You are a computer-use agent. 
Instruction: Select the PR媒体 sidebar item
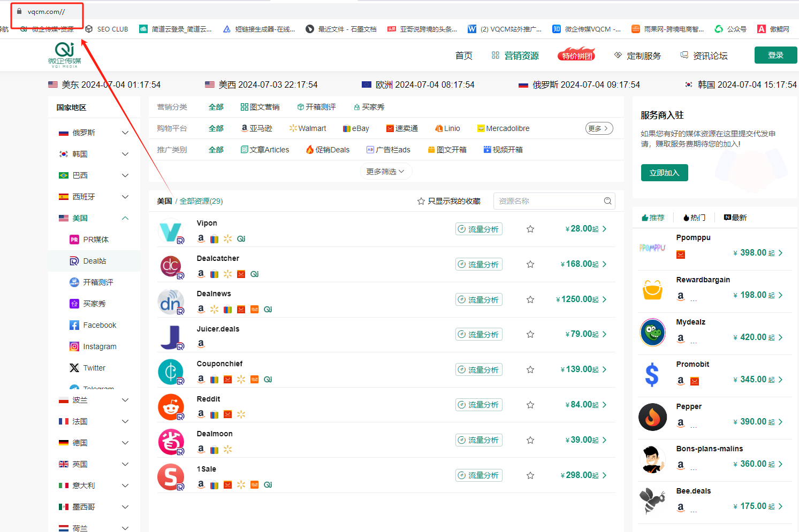tap(94, 240)
